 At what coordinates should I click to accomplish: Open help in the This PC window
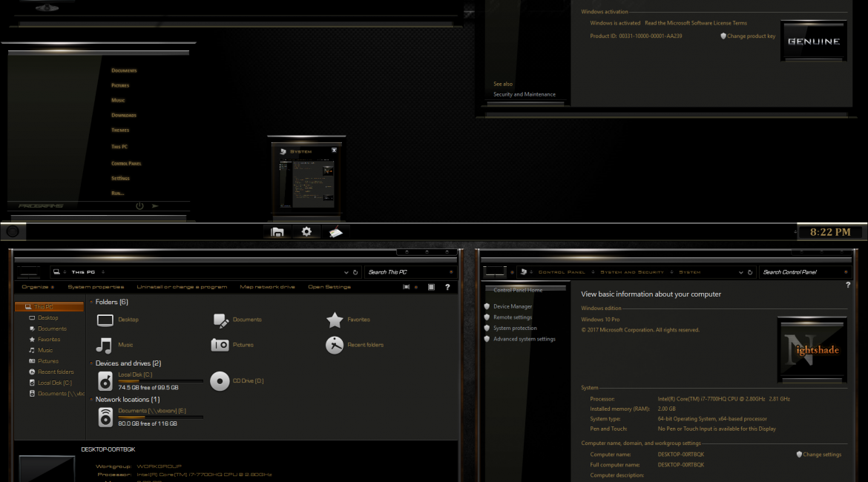447,287
